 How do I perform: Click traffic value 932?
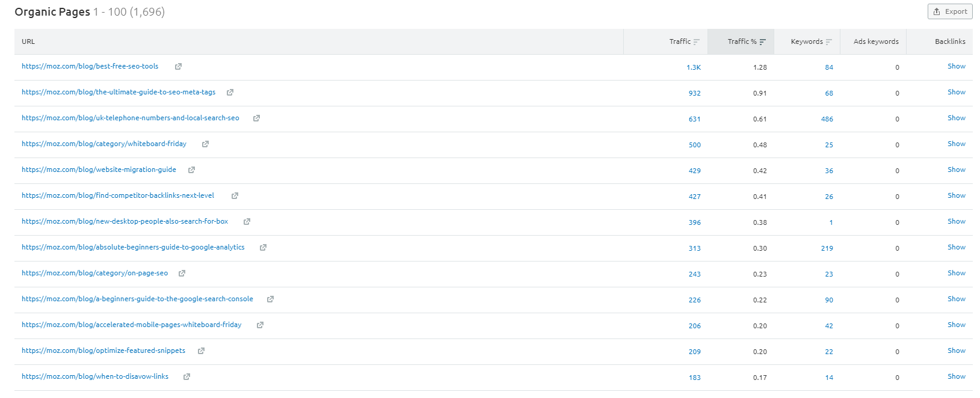[695, 93]
